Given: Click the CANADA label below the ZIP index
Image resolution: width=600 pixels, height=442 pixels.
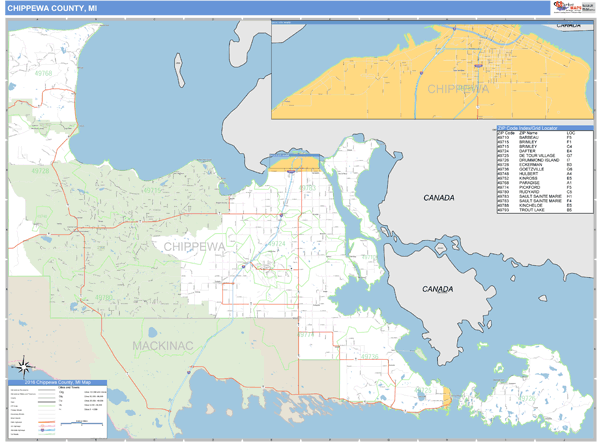Looking at the screenshot, I should point(439,198).
